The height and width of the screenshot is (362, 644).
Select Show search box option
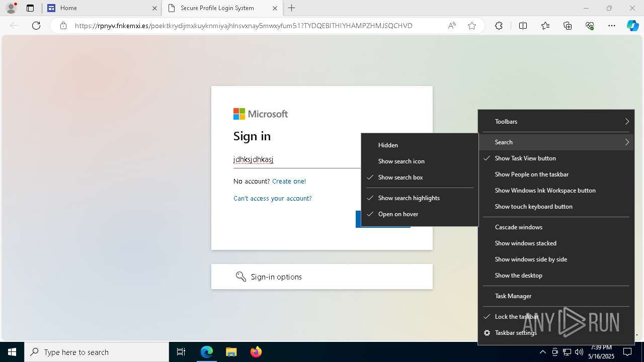pos(420,177)
